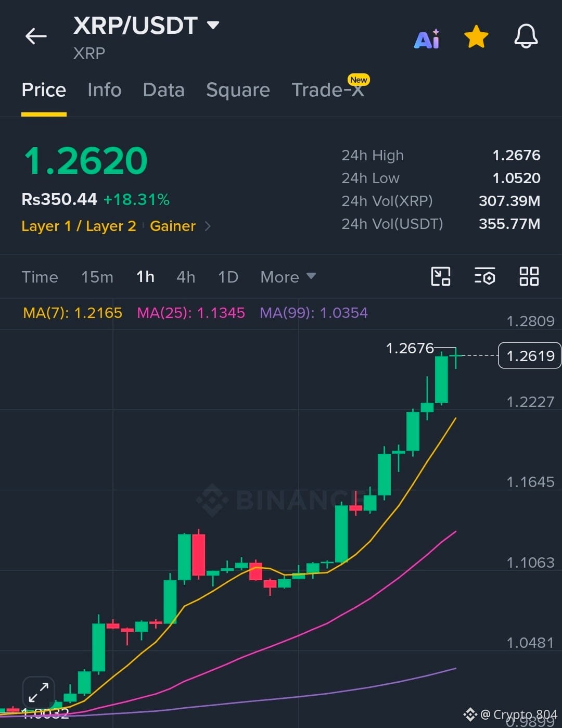Expand the category tags chevron
562x728 pixels.
pyautogui.click(x=208, y=226)
